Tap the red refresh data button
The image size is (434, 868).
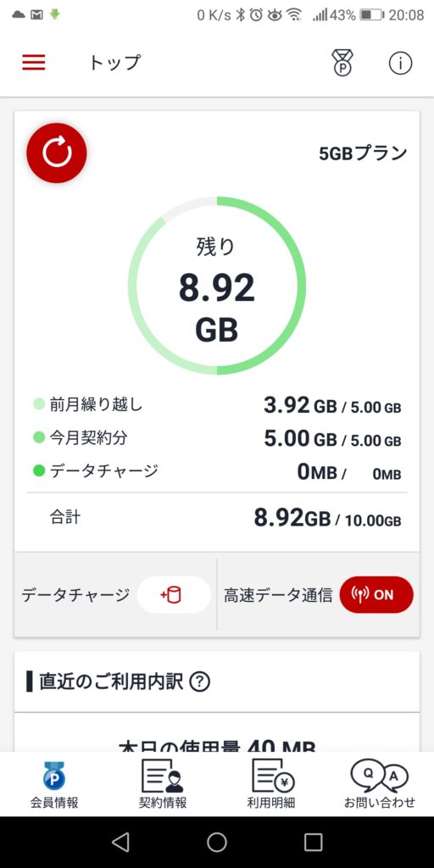[57, 153]
